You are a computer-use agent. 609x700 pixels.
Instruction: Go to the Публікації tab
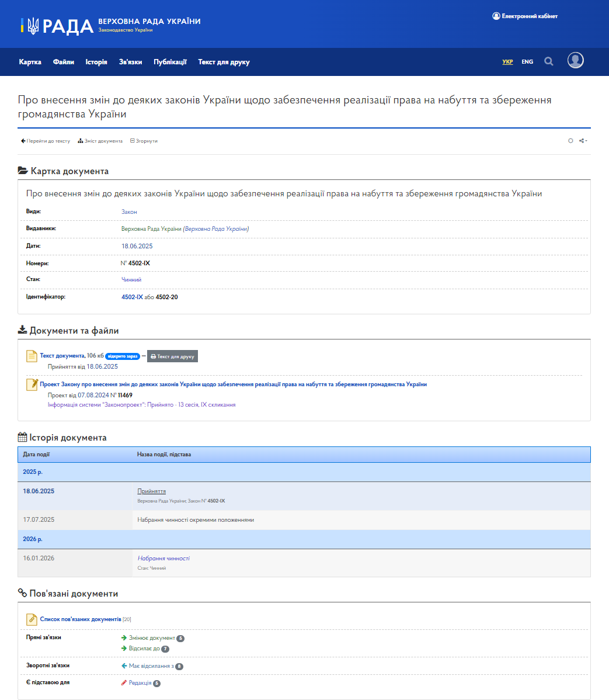170,62
